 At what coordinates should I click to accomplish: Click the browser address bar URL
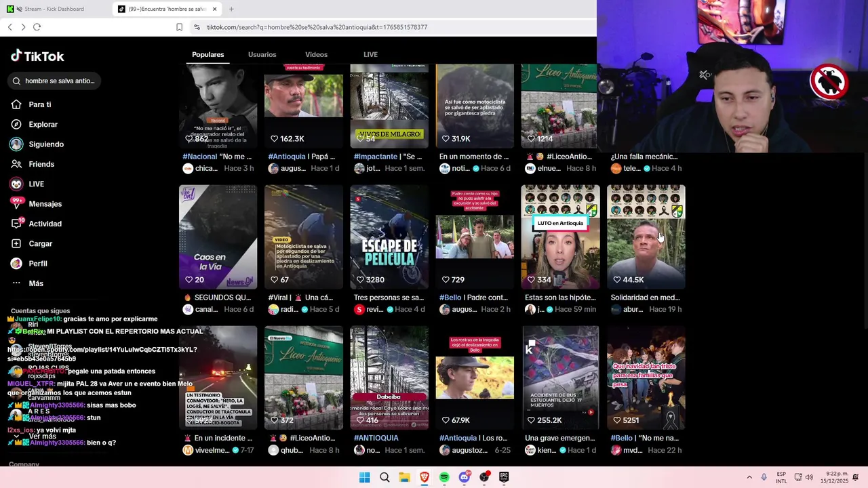pyautogui.click(x=317, y=27)
